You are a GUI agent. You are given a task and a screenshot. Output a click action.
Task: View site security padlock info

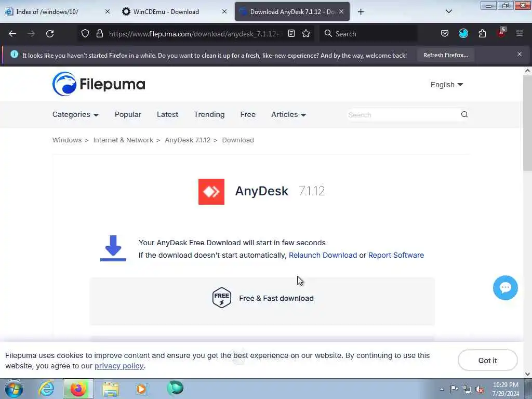[x=99, y=33]
